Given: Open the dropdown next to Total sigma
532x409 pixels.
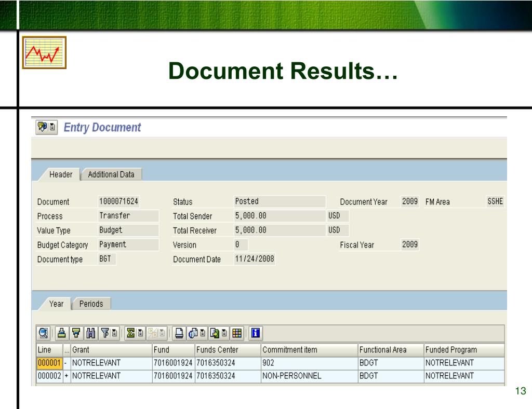Looking at the screenshot, I should click(140, 333).
